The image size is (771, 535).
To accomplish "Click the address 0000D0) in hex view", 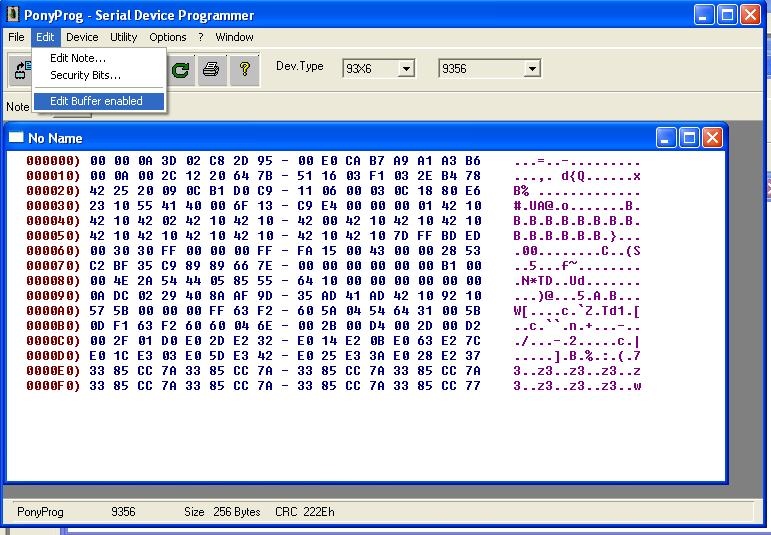I will pyautogui.click(x=53, y=356).
